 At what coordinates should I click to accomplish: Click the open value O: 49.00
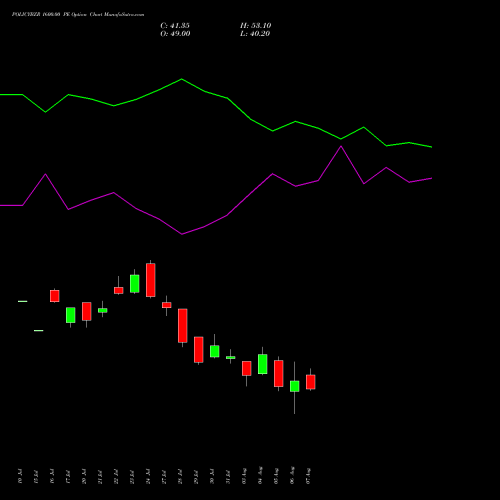[175, 34]
